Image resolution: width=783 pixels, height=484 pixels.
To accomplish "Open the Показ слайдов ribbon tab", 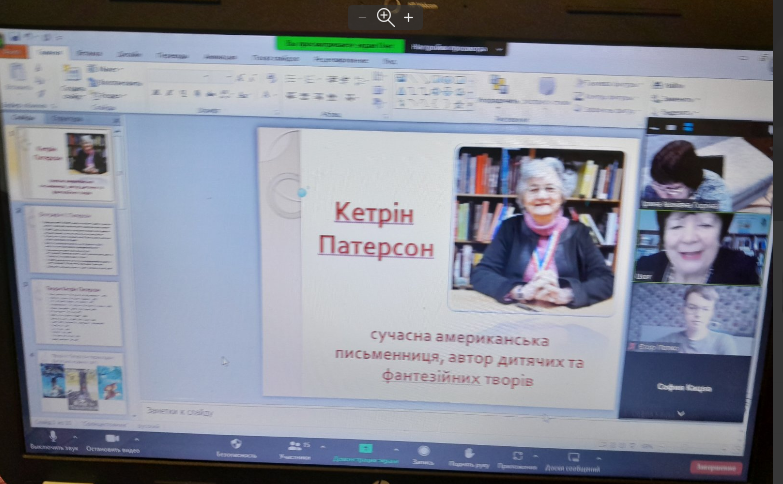I will (x=276, y=58).
